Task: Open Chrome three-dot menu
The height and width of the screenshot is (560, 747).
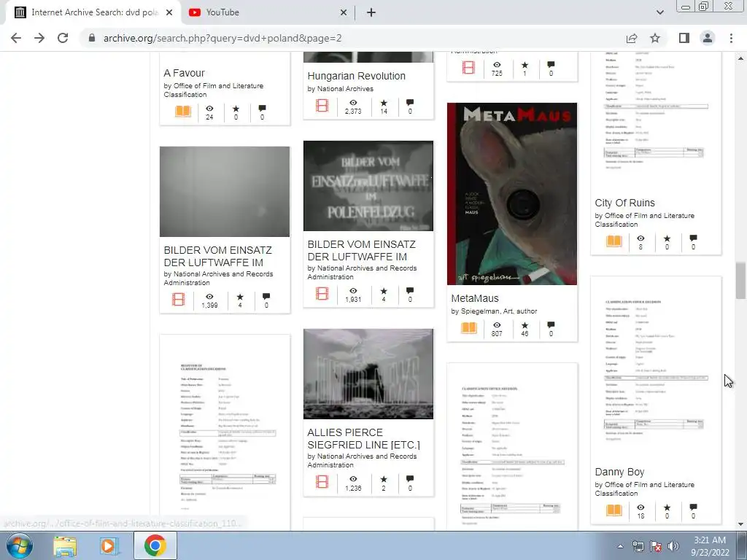Action: tap(731, 38)
